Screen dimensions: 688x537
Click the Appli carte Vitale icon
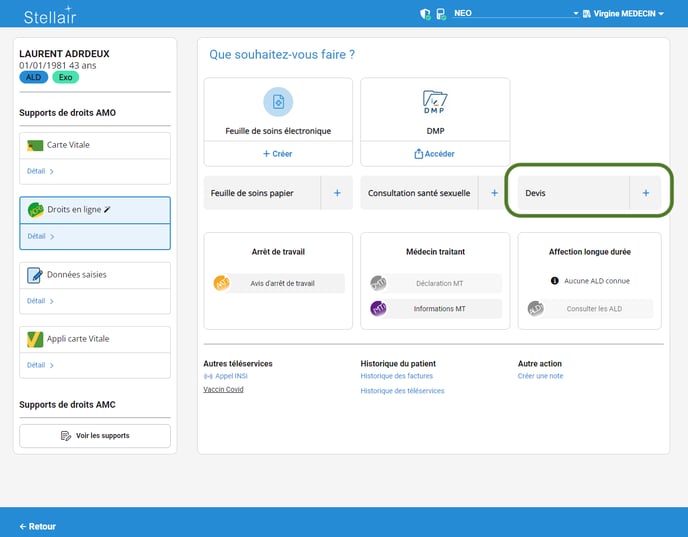[x=34, y=339]
